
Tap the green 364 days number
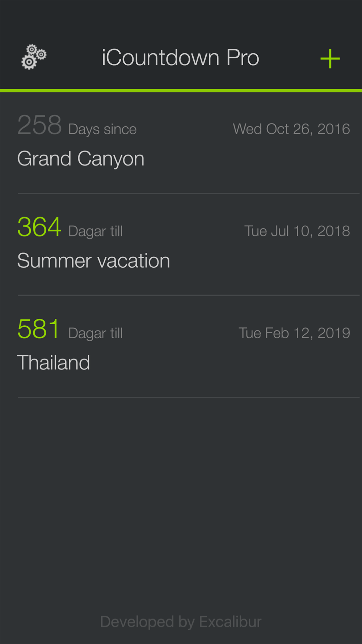pos(39,227)
